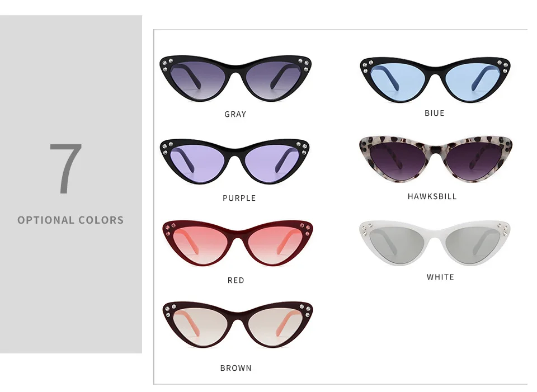Click the BROWN color label
The width and height of the screenshot is (537, 392).
236,369
